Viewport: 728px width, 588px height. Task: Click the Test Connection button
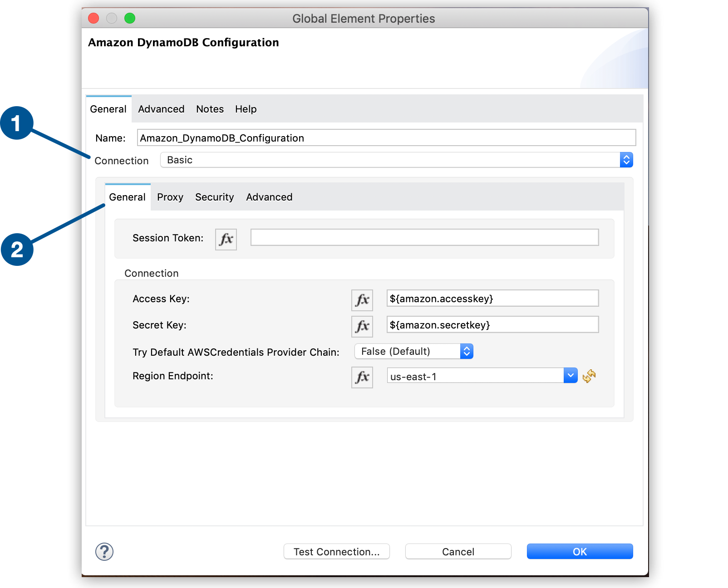point(336,551)
